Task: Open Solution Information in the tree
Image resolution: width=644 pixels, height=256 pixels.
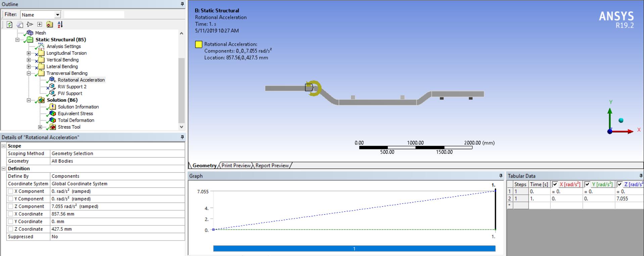Action: pos(78,107)
